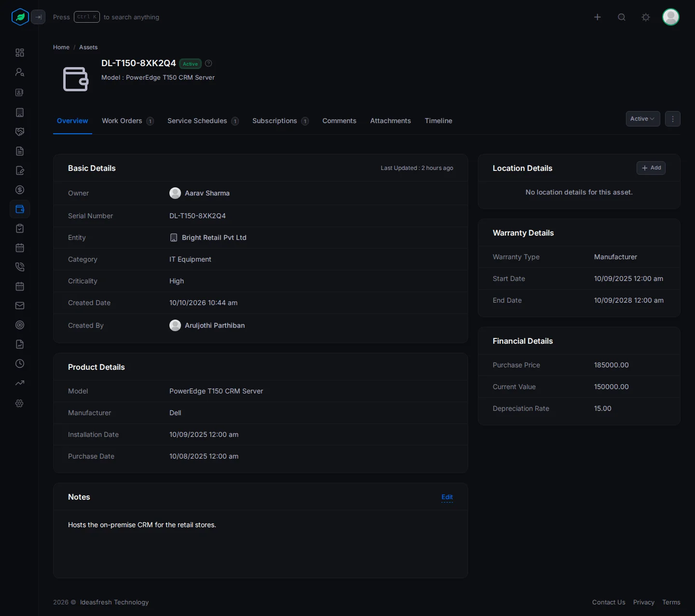The width and height of the screenshot is (695, 616).
Task: Click the large wallet asset icon
Action: 76,79
